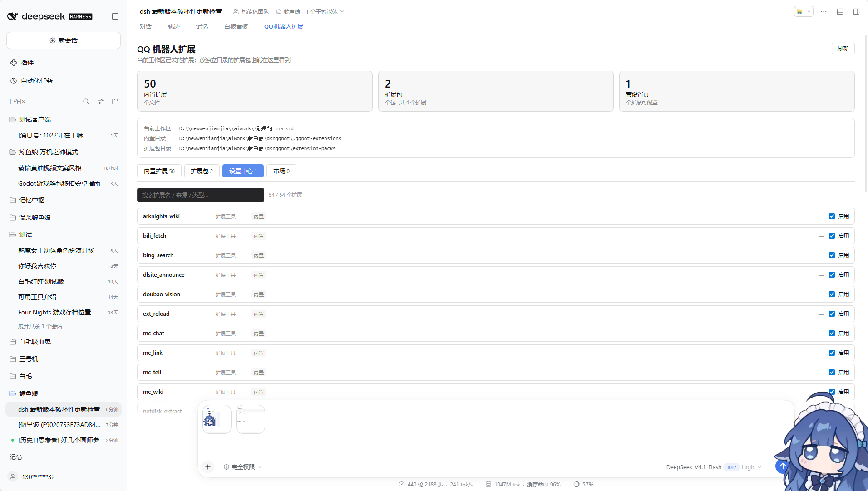This screenshot has height=491, width=868.
Task: Open the High reasoning effort dropdown
Action: (751, 467)
